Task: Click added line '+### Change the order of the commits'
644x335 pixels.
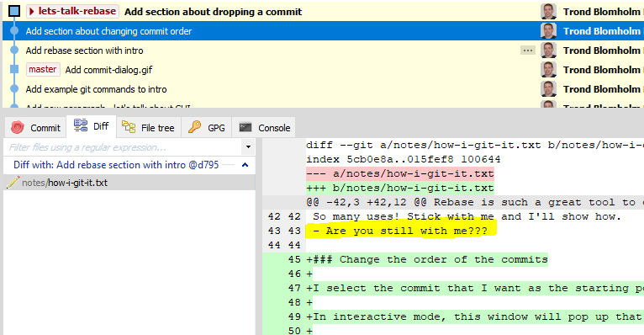Action: [x=427, y=259]
